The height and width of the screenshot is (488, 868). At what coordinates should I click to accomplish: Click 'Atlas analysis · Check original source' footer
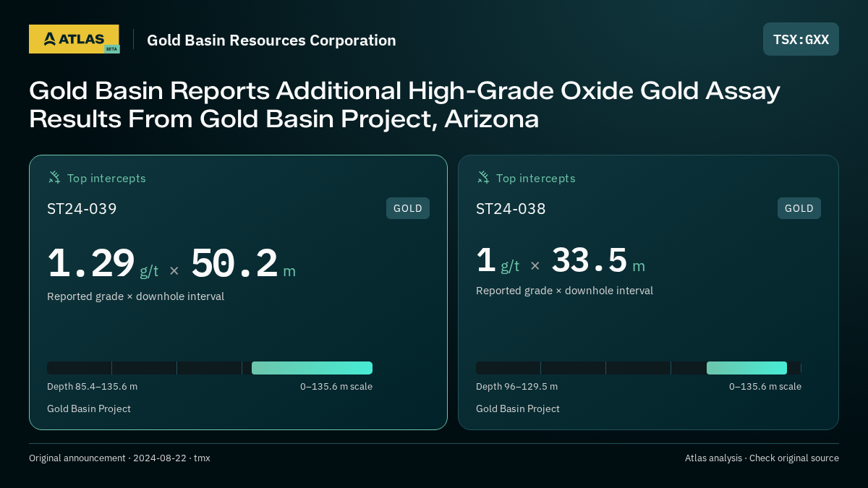pos(762,458)
